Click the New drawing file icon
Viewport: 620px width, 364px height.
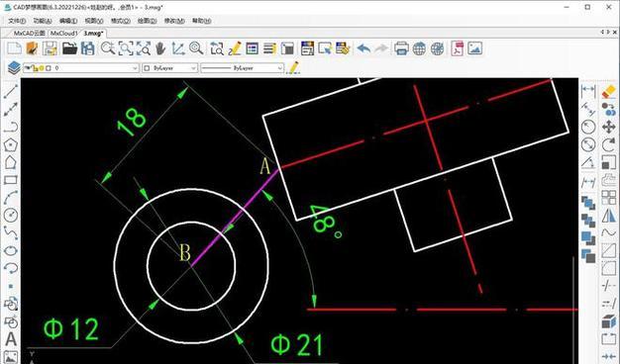[x=14, y=48]
